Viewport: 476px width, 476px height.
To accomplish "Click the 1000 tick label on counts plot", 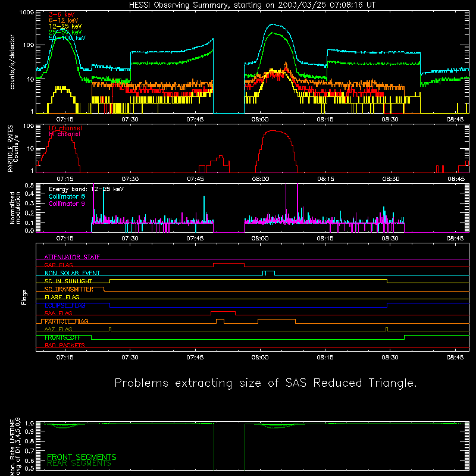I will tap(26, 12).
